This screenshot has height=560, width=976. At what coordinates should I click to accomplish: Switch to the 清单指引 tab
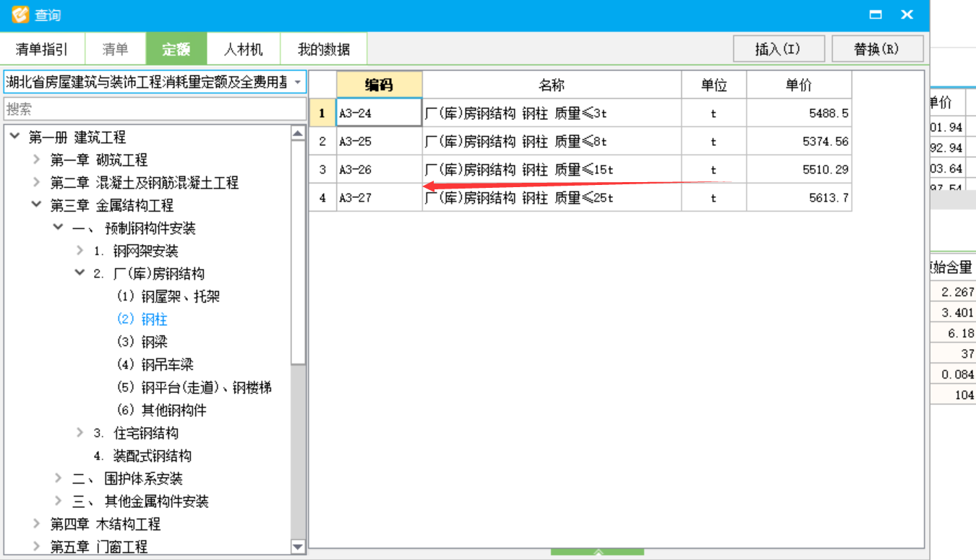click(42, 49)
